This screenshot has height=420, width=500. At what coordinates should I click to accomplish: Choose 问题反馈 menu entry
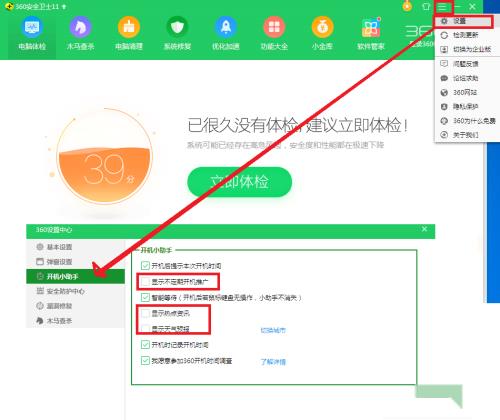tap(466, 64)
